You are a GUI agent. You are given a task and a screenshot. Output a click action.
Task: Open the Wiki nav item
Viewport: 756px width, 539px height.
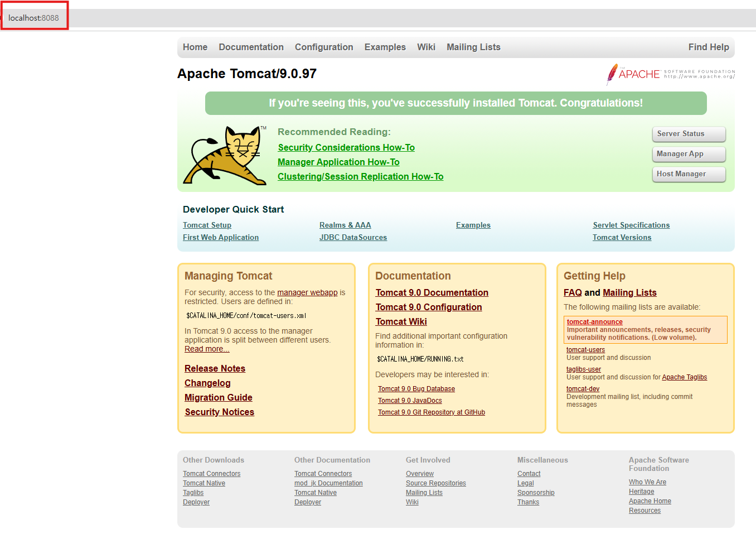point(426,47)
